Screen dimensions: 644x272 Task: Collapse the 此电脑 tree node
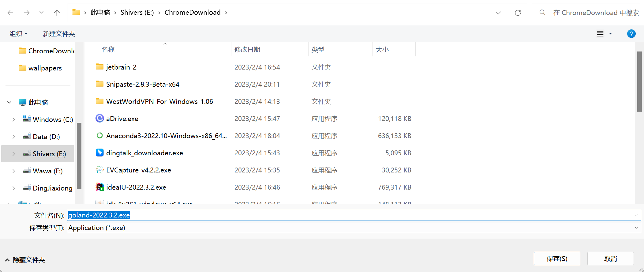point(9,102)
